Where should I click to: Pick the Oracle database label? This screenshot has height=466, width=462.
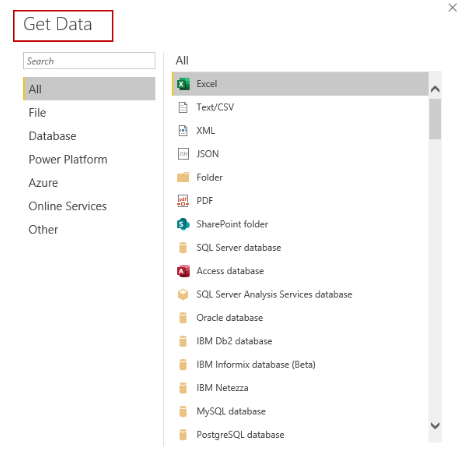[230, 318]
